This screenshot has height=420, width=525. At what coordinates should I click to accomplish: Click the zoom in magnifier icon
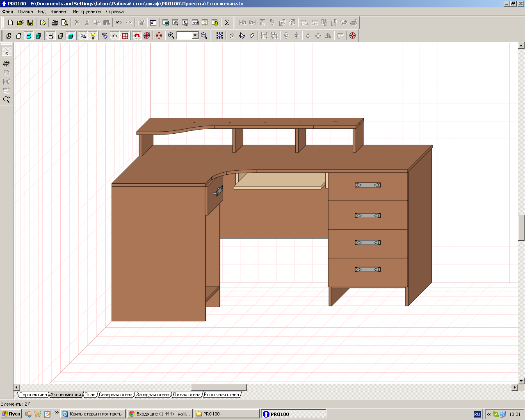(x=171, y=36)
